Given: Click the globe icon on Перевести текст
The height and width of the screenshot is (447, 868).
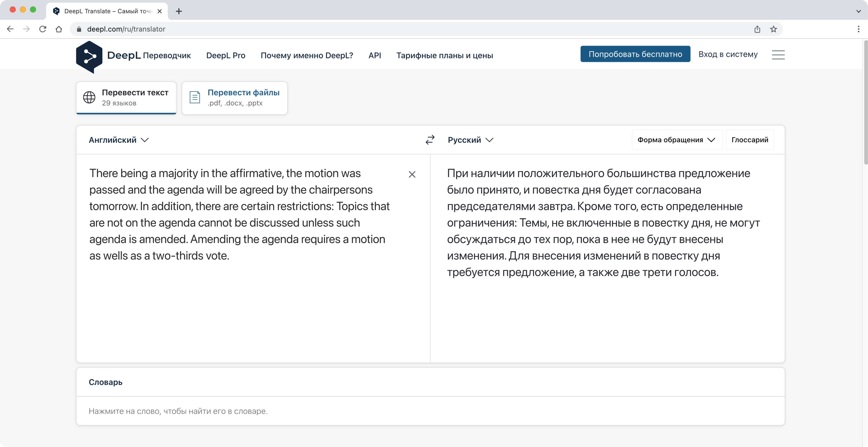Looking at the screenshot, I should tap(89, 98).
